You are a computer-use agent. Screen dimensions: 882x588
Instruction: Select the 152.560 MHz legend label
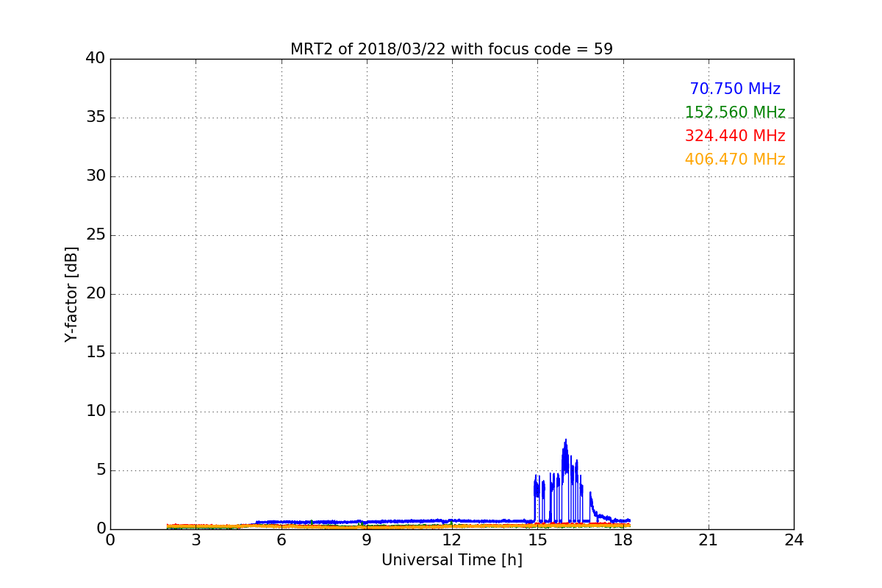(x=735, y=112)
